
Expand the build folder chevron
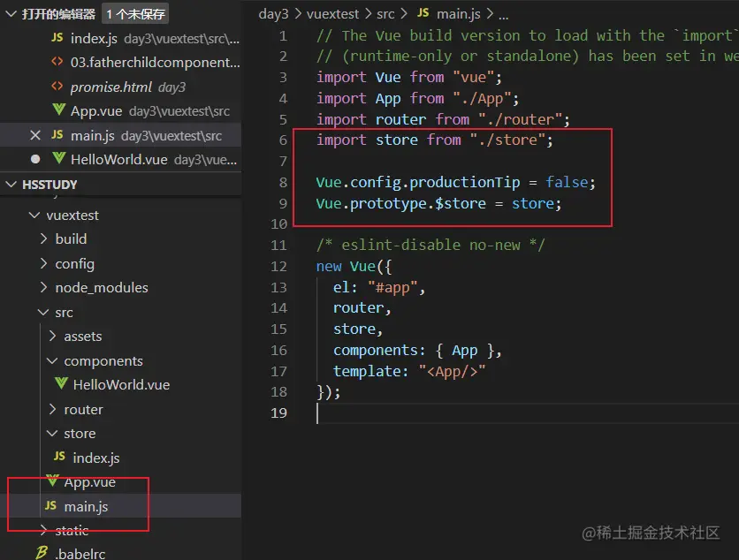click(x=43, y=238)
